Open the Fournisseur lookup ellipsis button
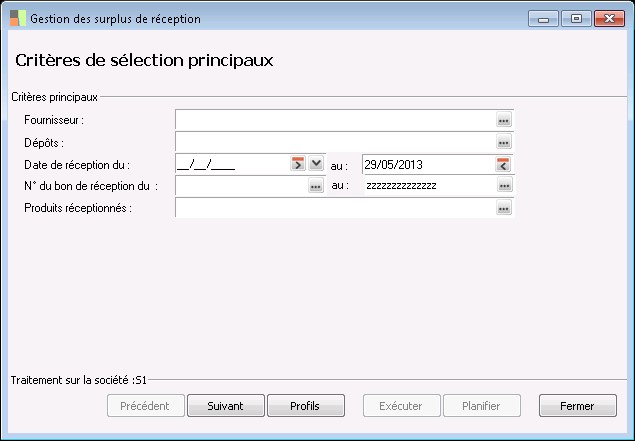This screenshot has height=441, width=635. (504, 121)
